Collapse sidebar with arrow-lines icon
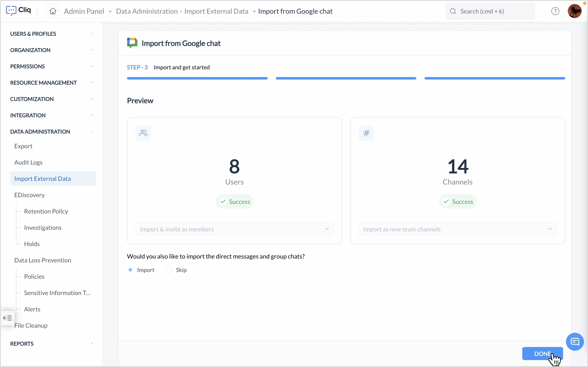Image resolution: width=588 pixels, height=367 pixels. click(7, 318)
